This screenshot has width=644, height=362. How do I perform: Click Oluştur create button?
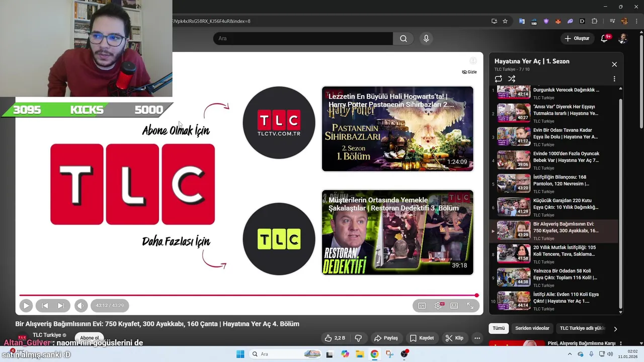pyautogui.click(x=577, y=39)
